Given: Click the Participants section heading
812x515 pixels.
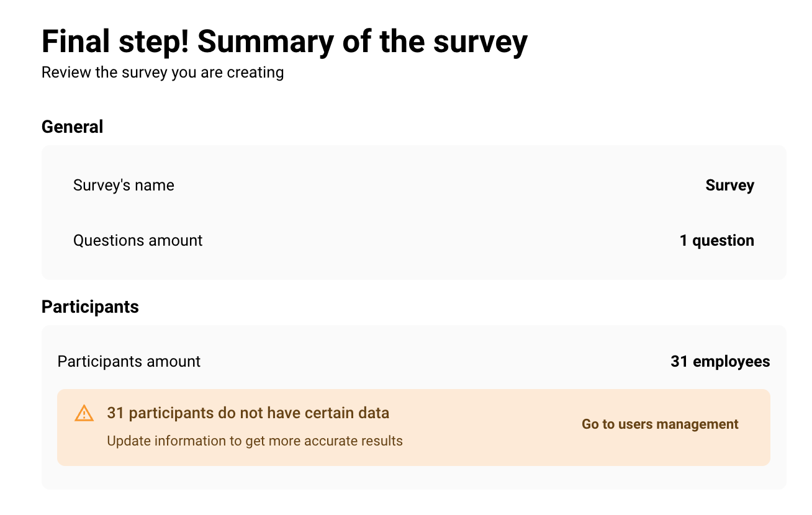Looking at the screenshot, I should click(x=90, y=307).
